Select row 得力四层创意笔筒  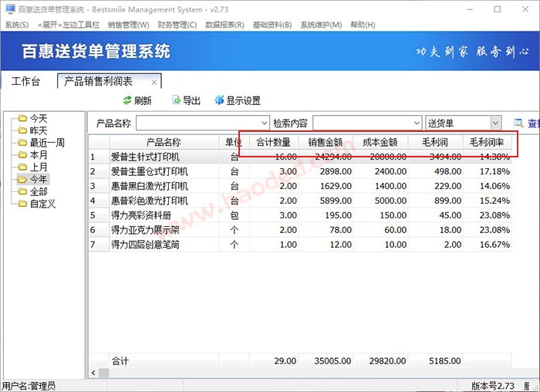(300, 245)
